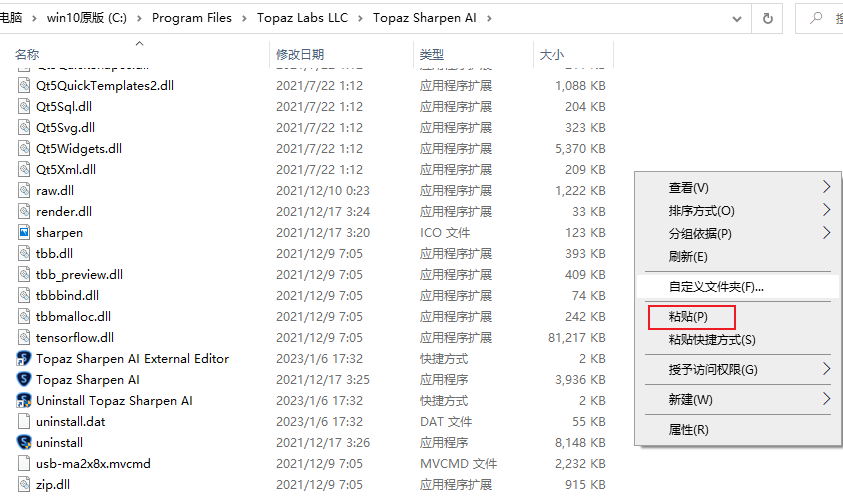The height and width of the screenshot is (501, 843).
Task: Click the ICO 文件 type cell
Action: [x=445, y=232]
